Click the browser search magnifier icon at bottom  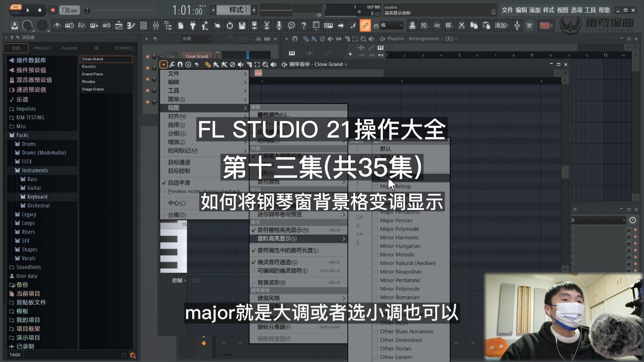[133, 355]
